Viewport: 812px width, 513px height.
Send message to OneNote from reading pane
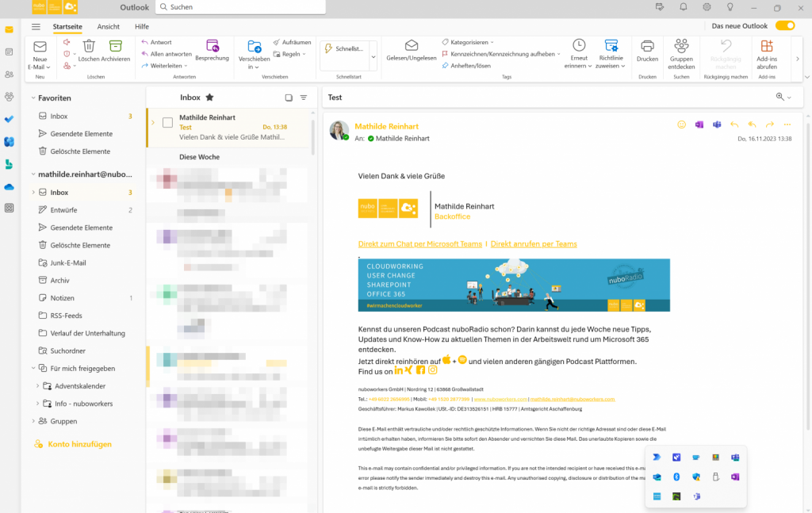coord(699,124)
